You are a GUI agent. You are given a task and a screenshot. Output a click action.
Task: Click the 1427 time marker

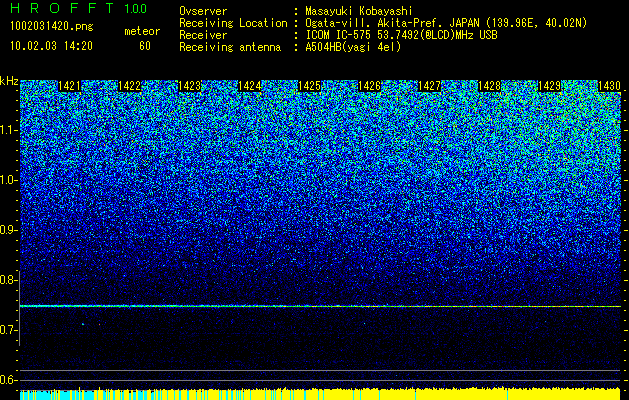click(429, 86)
